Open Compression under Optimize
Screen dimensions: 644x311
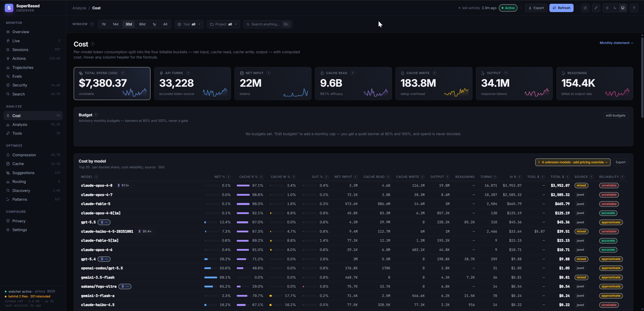point(33,155)
